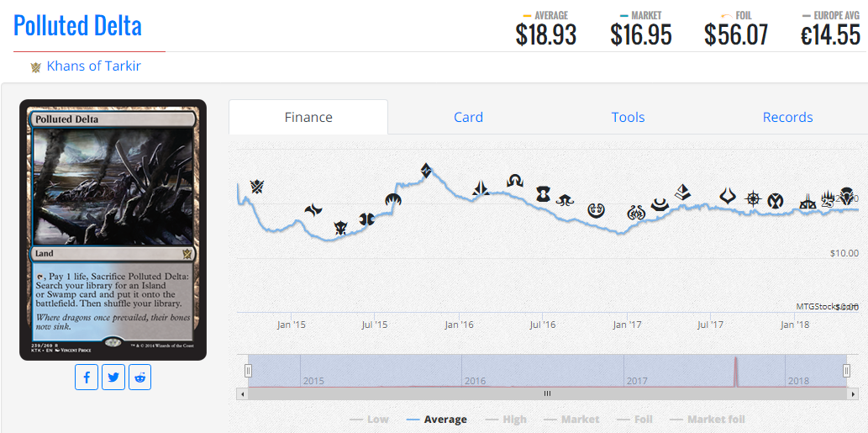Open the Finance tab
The image size is (868, 433).
pyautogui.click(x=308, y=118)
